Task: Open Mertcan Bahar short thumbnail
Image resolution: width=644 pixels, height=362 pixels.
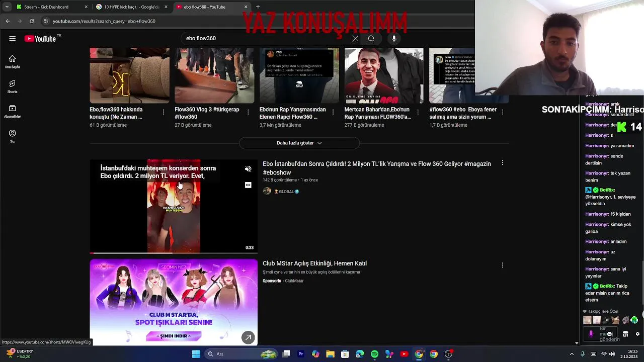Action: click(x=384, y=75)
